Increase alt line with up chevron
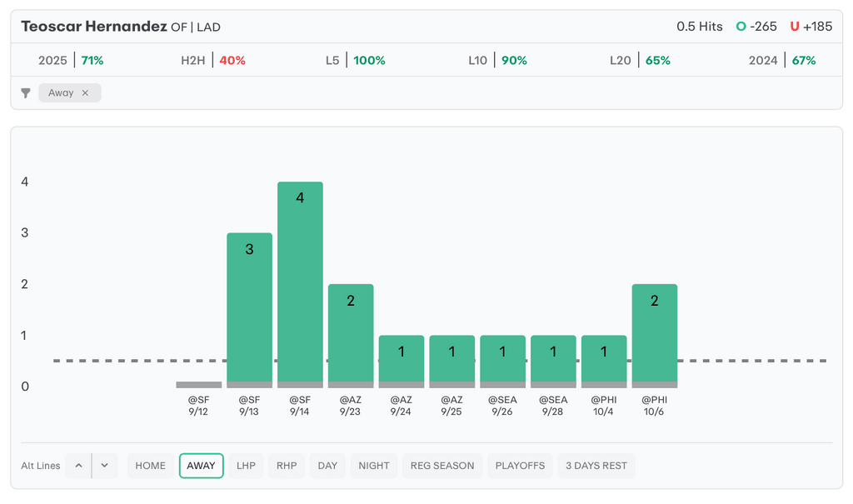Image resolution: width=853 pixels, height=504 pixels. coord(78,466)
